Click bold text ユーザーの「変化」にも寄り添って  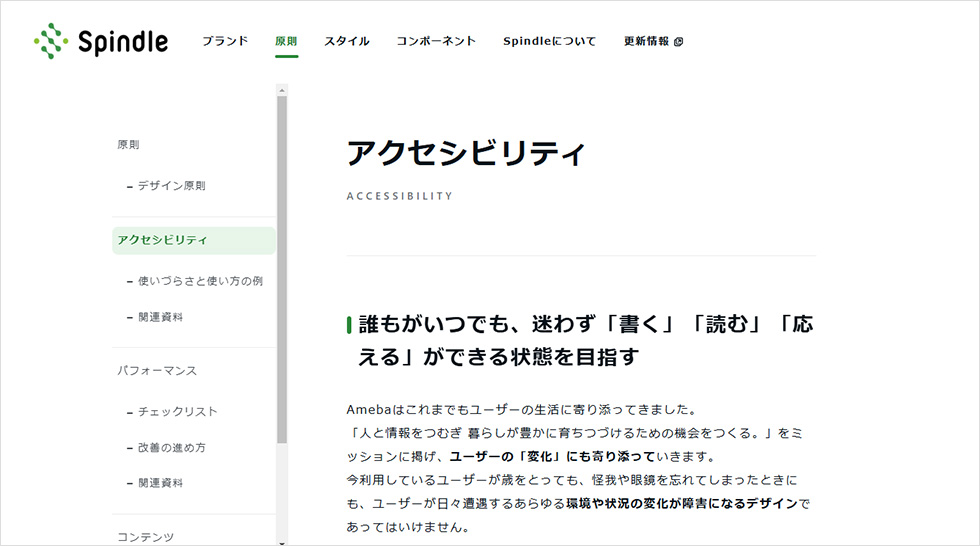[x=552, y=457]
